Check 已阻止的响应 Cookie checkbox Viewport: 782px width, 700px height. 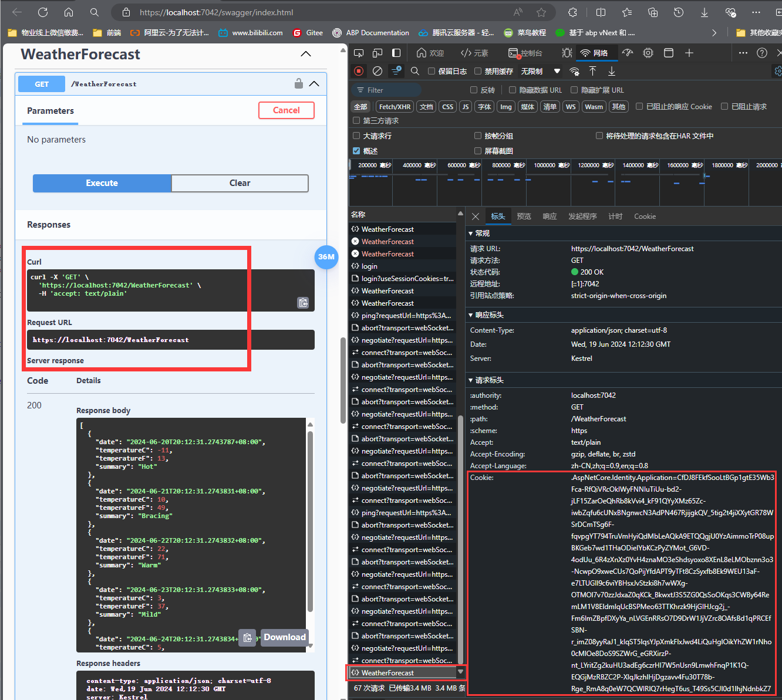639,106
